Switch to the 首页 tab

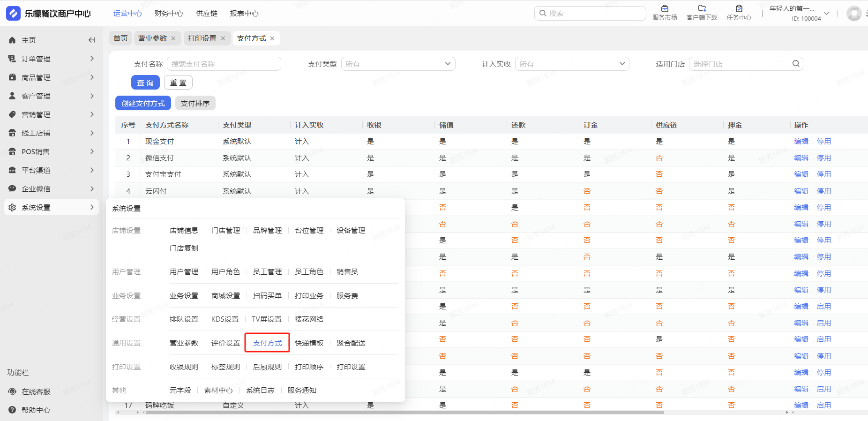pyautogui.click(x=120, y=38)
